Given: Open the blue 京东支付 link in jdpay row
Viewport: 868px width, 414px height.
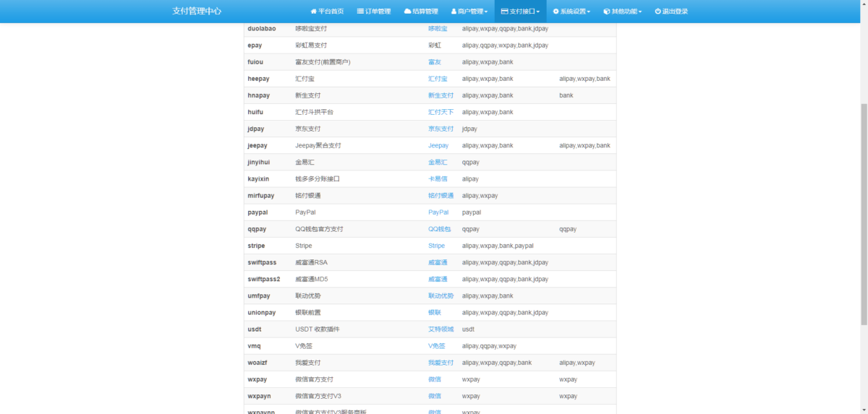Looking at the screenshot, I should click(441, 129).
